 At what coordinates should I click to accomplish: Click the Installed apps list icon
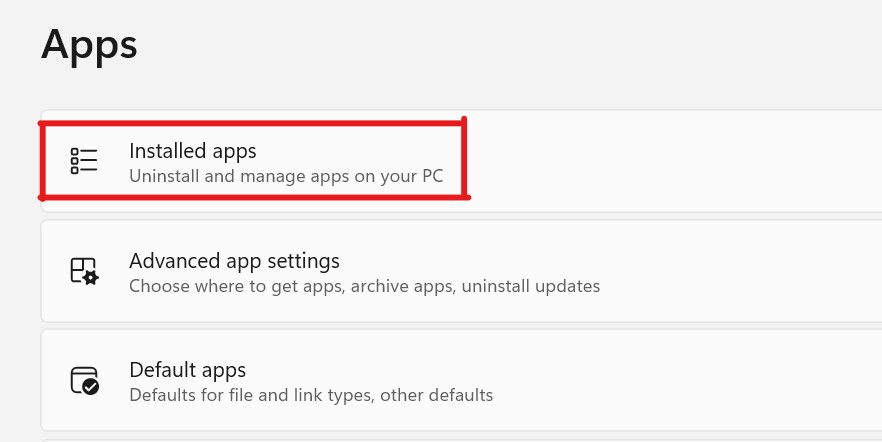click(84, 161)
